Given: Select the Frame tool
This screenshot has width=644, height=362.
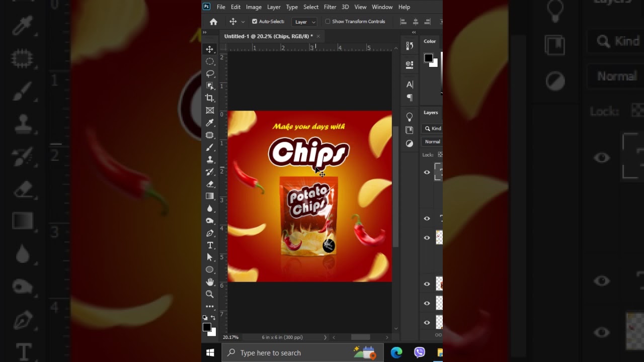Looking at the screenshot, I should [210, 111].
